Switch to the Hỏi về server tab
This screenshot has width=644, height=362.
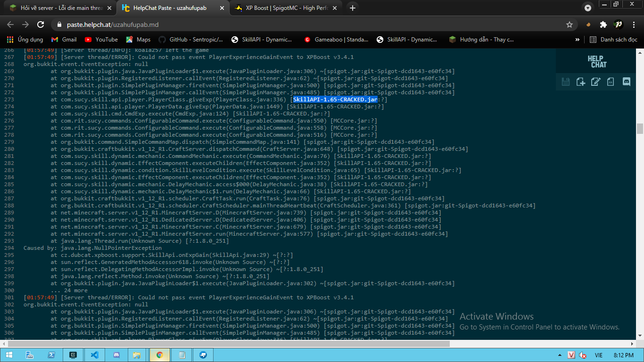point(61,8)
